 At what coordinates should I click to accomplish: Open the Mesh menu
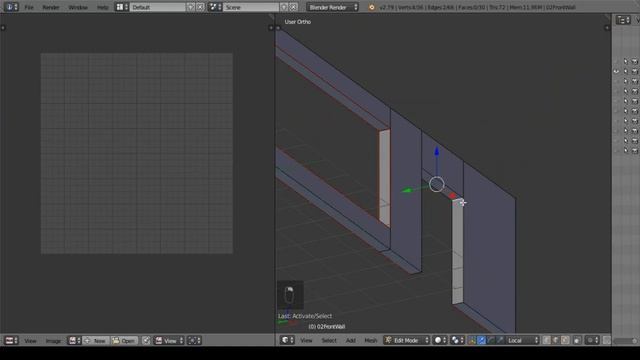coord(371,340)
